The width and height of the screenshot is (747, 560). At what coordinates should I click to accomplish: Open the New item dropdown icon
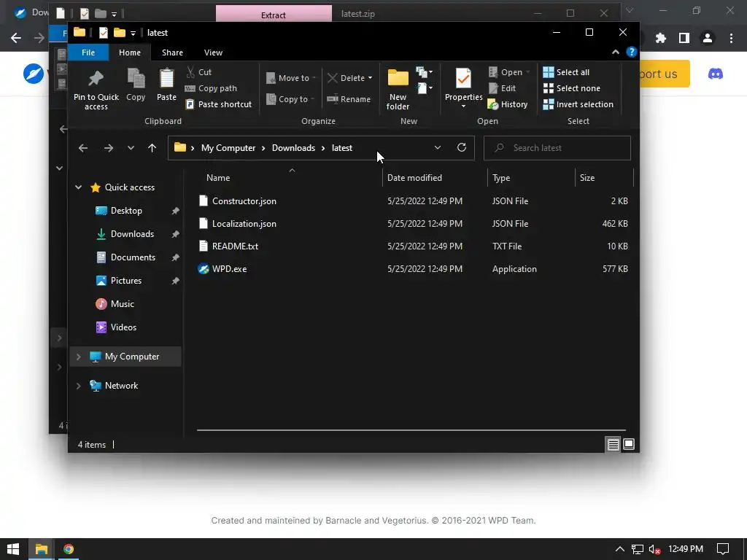click(x=424, y=72)
